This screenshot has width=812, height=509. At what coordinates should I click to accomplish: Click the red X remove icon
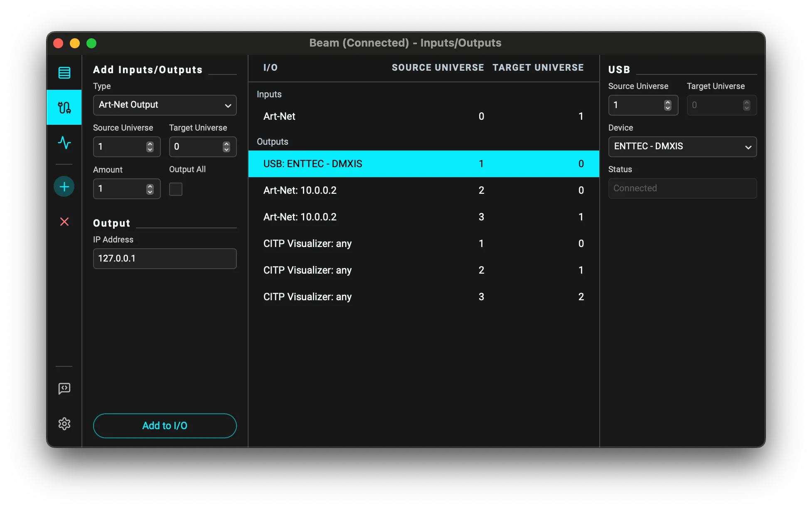click(x=64, y=222)
